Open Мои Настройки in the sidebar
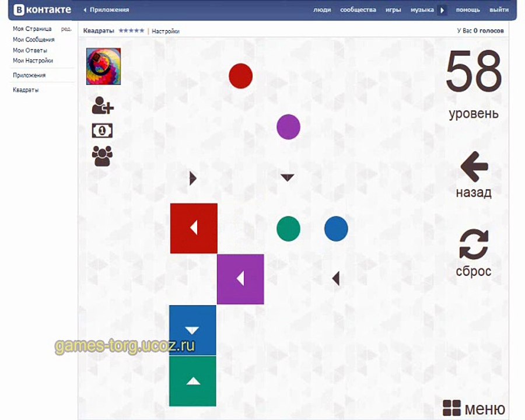The width and height of the screenshot is (525, 420). (x=33, y=61)
